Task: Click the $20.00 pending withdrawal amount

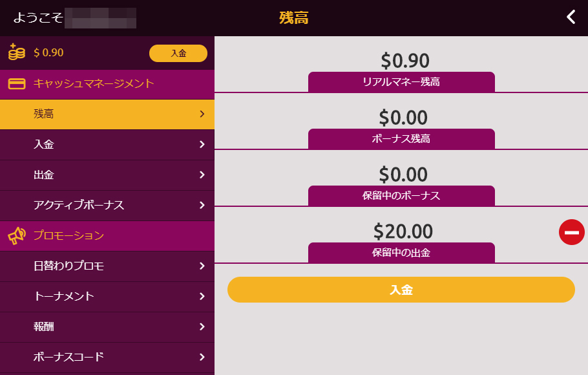Action: click(x=403, y=231)
